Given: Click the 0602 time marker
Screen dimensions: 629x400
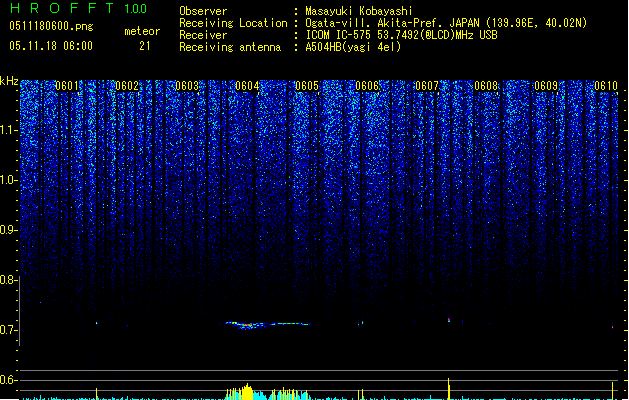Looking at the screenshot, I should coord(127,86).
